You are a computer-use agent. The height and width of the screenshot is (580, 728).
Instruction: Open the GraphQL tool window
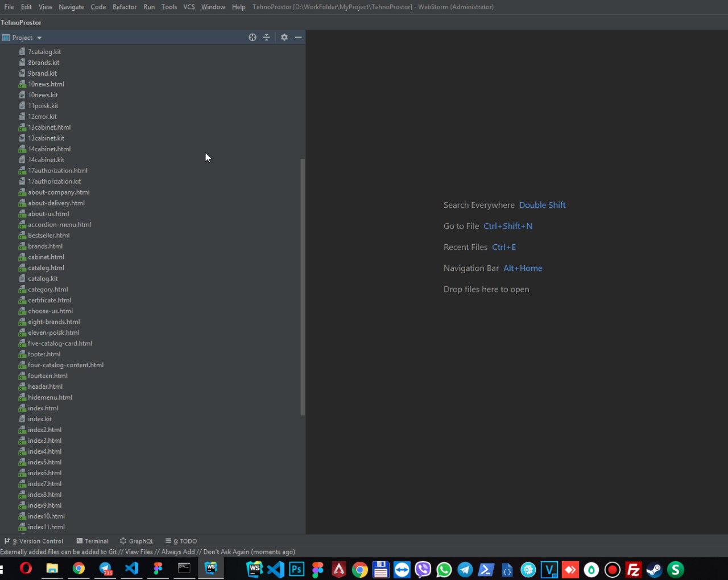point(136,541)
